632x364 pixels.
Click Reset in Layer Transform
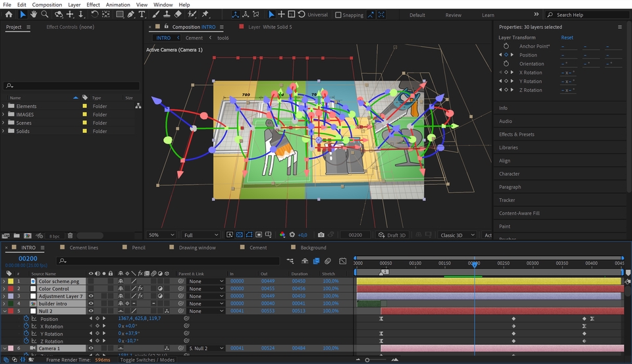[567, 38]
